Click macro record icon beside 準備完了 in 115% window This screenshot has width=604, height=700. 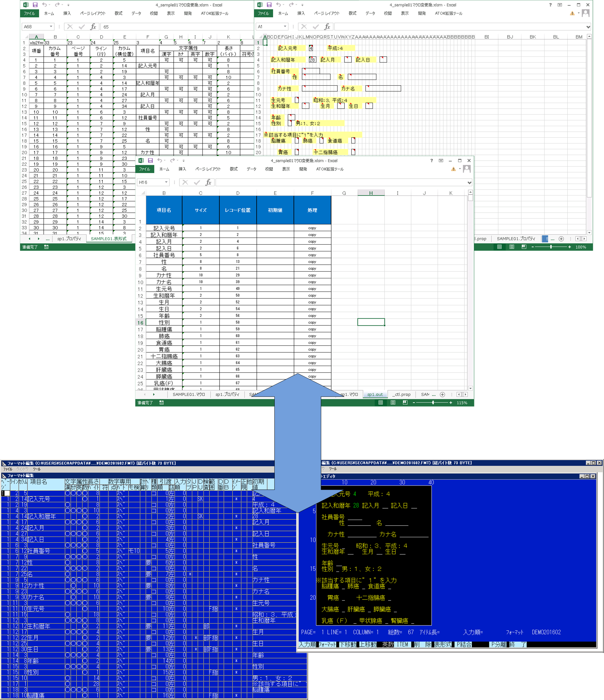click(161, 403)
